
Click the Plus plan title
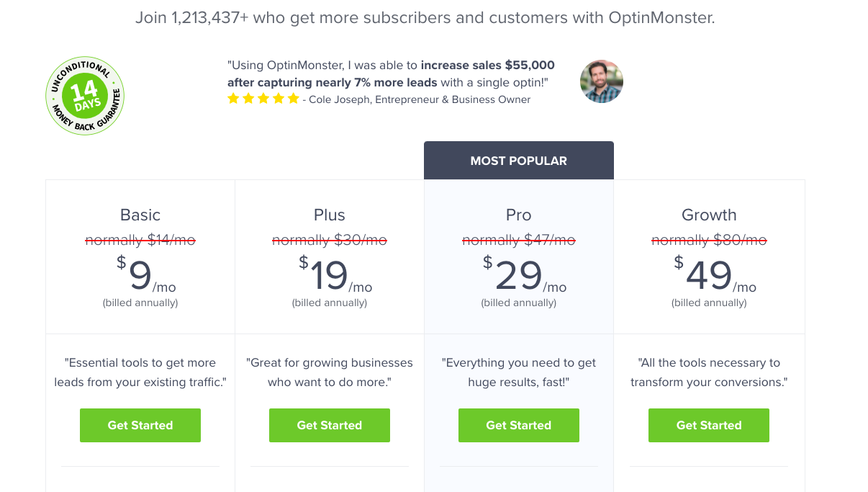tap(330, 215)
